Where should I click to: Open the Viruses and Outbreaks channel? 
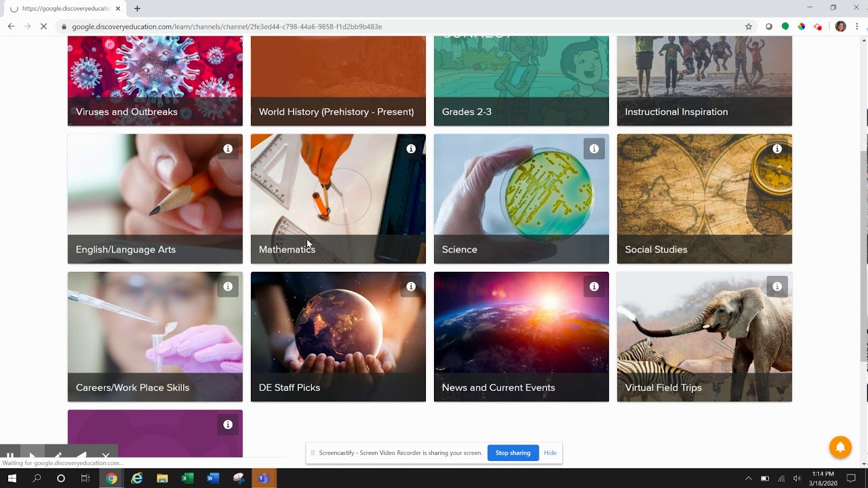coord(155,81)
